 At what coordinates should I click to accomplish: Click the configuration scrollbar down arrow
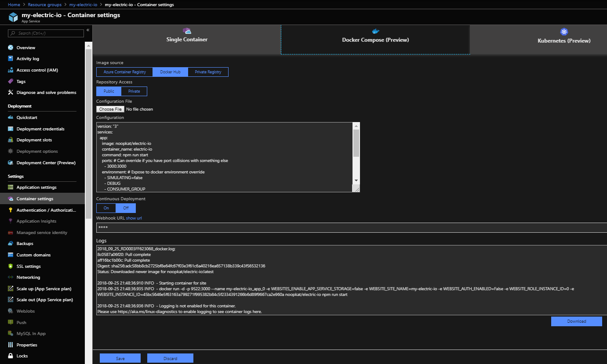click(356, 180)
